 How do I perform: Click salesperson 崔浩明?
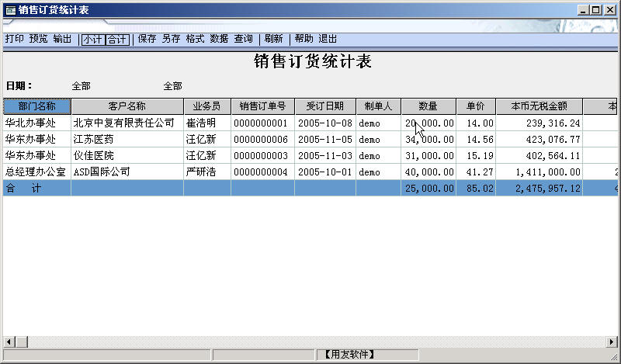pyautogui.click(x=207, y=123)
